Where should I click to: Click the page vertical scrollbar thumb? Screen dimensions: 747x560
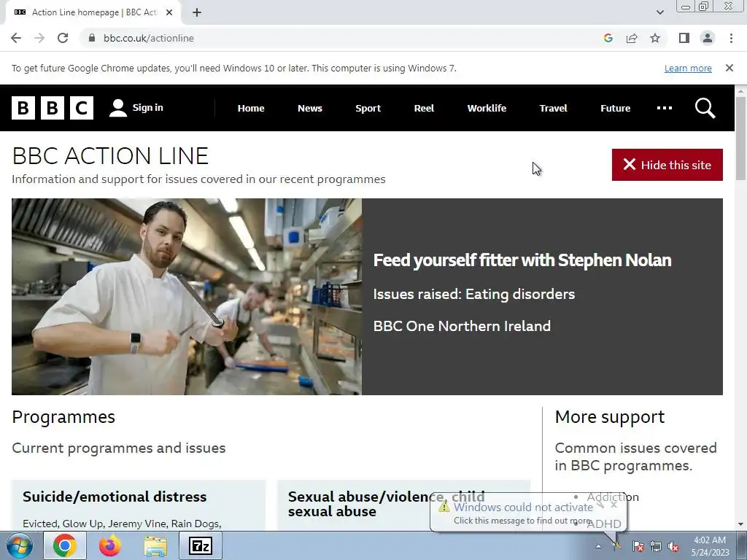click(740, 138)
